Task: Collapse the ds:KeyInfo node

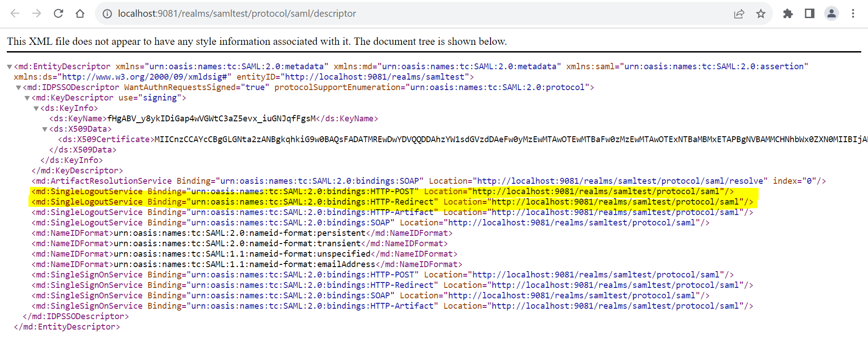Action: point(36,109)
